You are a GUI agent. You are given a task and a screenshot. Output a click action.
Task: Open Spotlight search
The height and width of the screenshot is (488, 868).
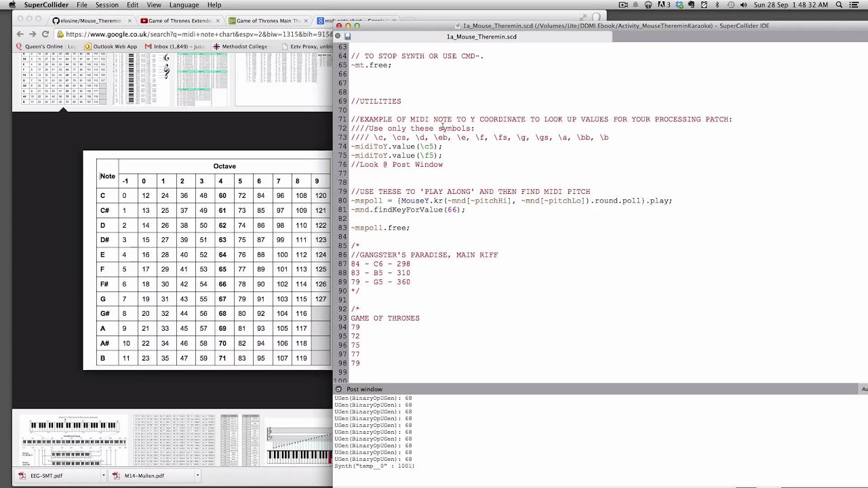840,5
